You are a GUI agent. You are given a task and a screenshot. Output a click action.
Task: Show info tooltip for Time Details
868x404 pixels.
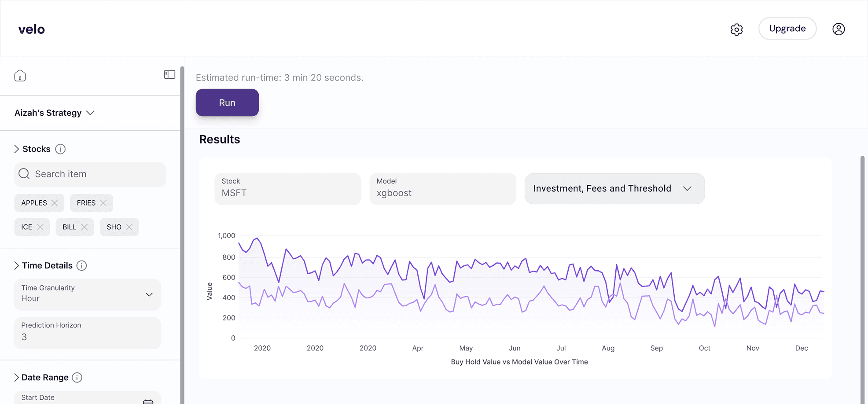(81, 265)
